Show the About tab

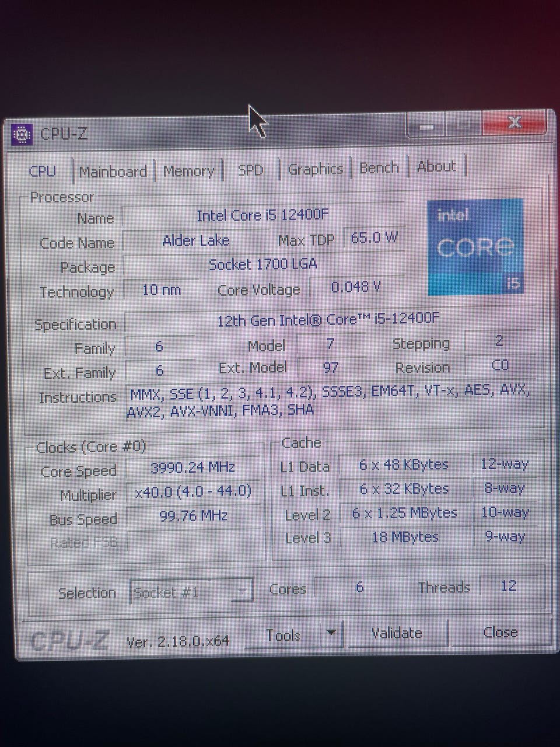[436, 166]
